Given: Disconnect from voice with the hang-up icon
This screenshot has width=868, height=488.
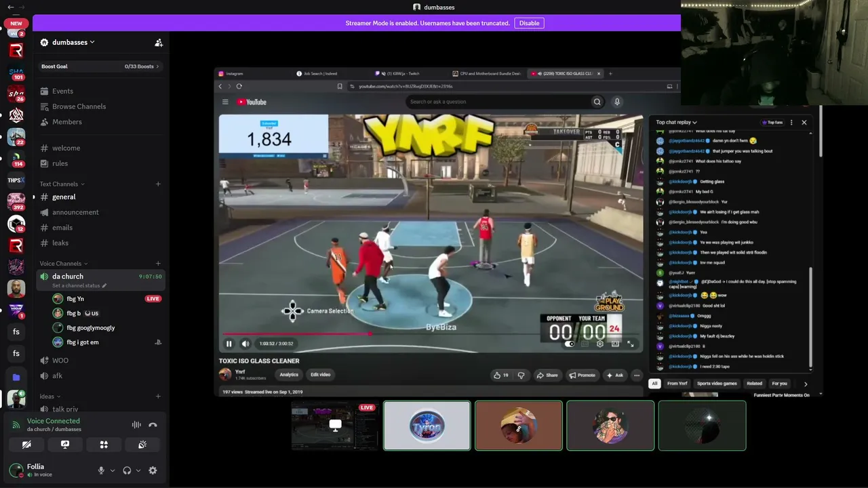Looking at the screenshot, I should pos(153,425).
